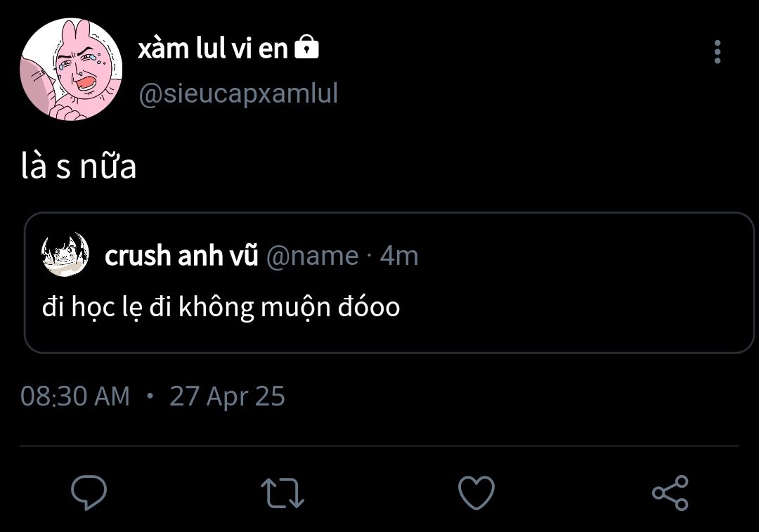
Task: Click the lock icon beside the display name
Action: 306,48
